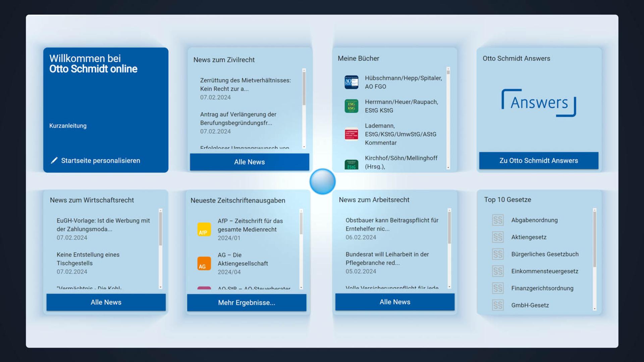
Task: Click the Meine Bücher scrollbar down arrow
Action: [448, 167]
